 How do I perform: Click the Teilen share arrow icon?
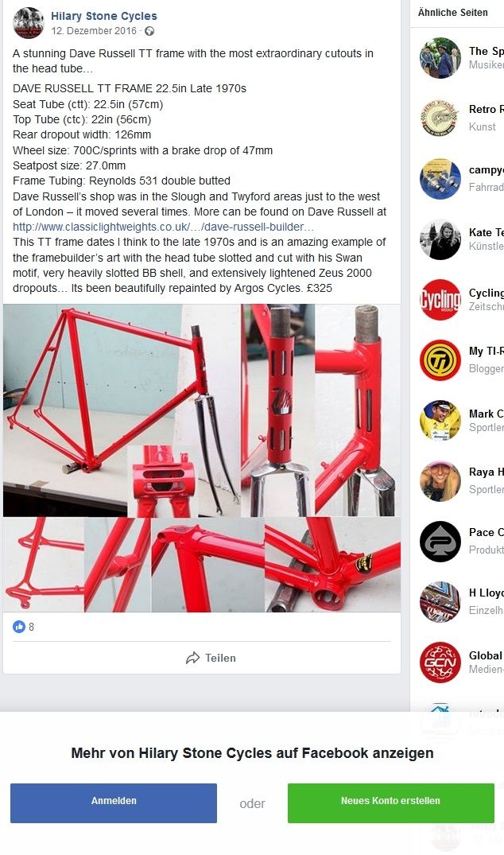192,659
